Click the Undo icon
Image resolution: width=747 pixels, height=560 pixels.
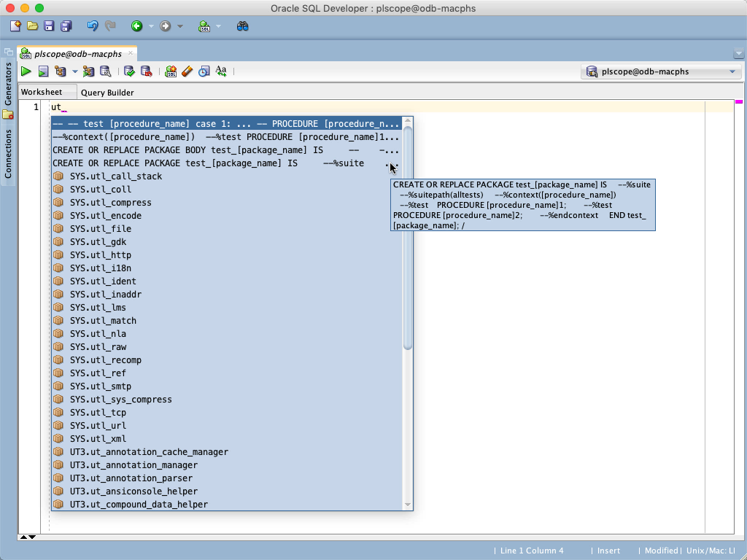92,26
